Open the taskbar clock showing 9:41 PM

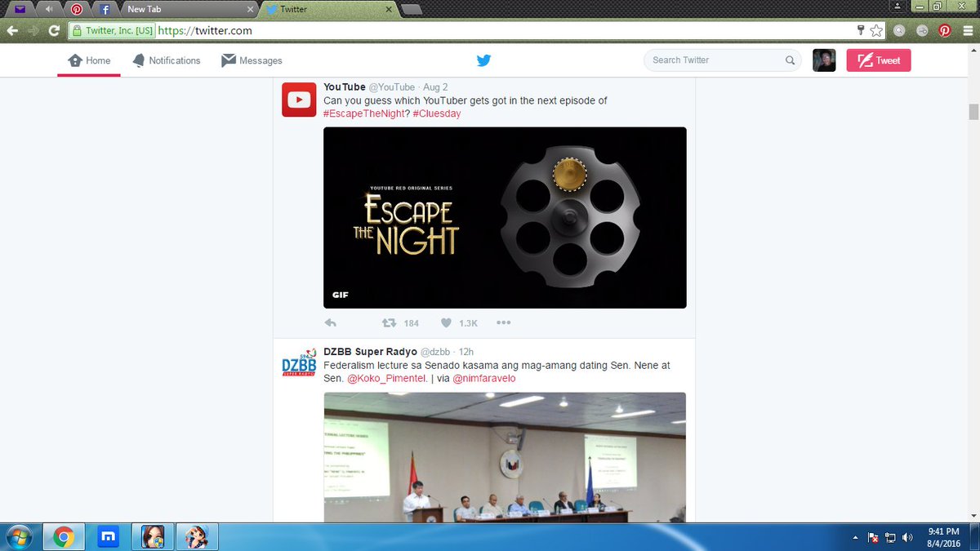tap(943, 537)
